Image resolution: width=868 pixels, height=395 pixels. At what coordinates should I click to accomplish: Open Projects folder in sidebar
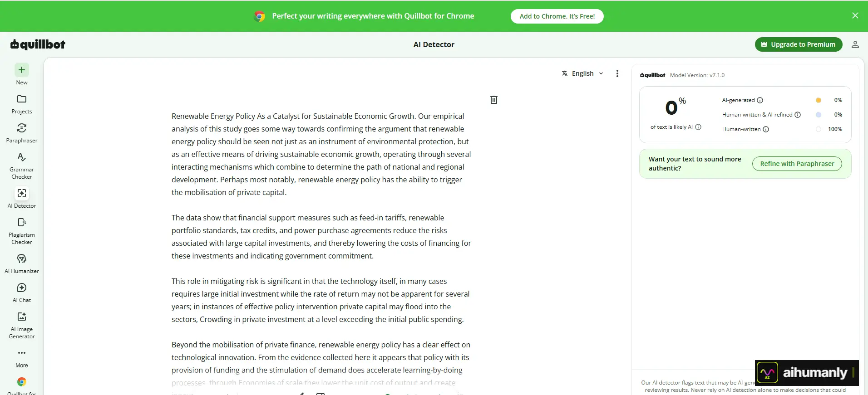click(x=22, y=104)
